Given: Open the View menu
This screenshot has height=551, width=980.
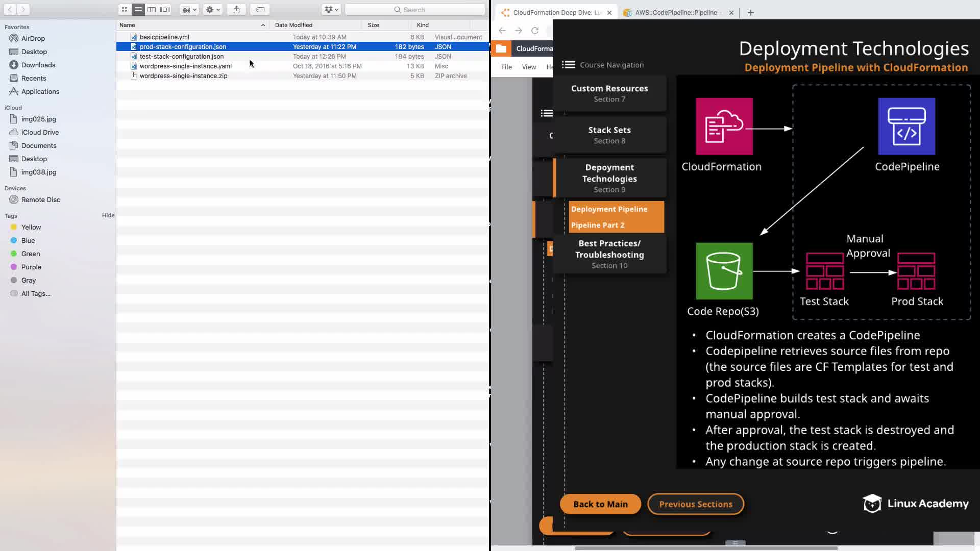Looking at the screenshot, I should [529, 67].
